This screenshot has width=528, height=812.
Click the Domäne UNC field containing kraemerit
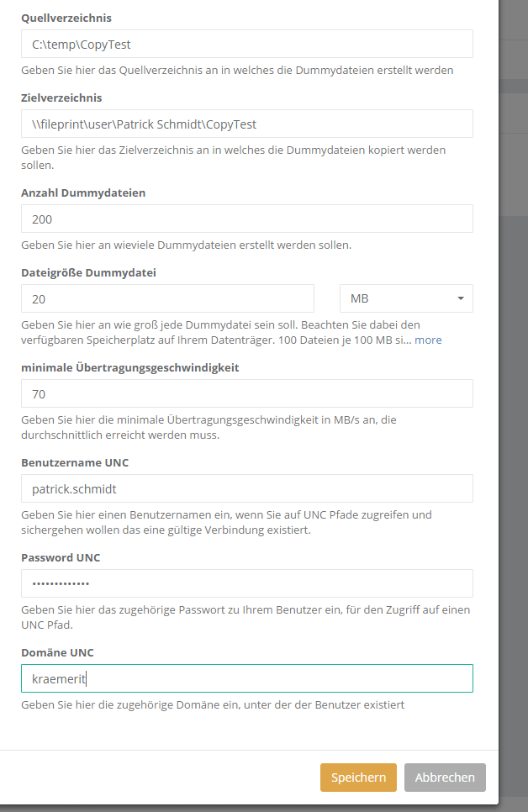tap(246, 678)
